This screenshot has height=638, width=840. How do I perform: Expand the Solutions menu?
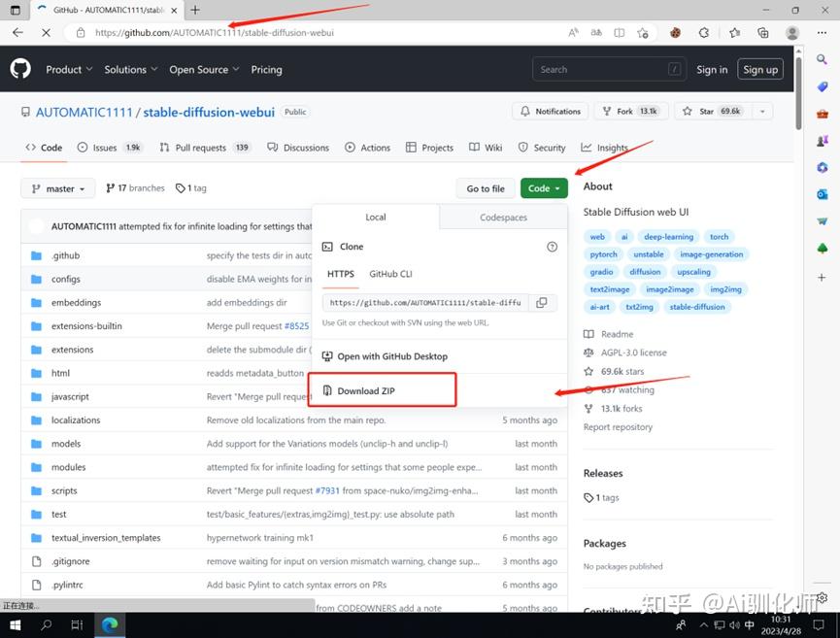tap(131, 70)
